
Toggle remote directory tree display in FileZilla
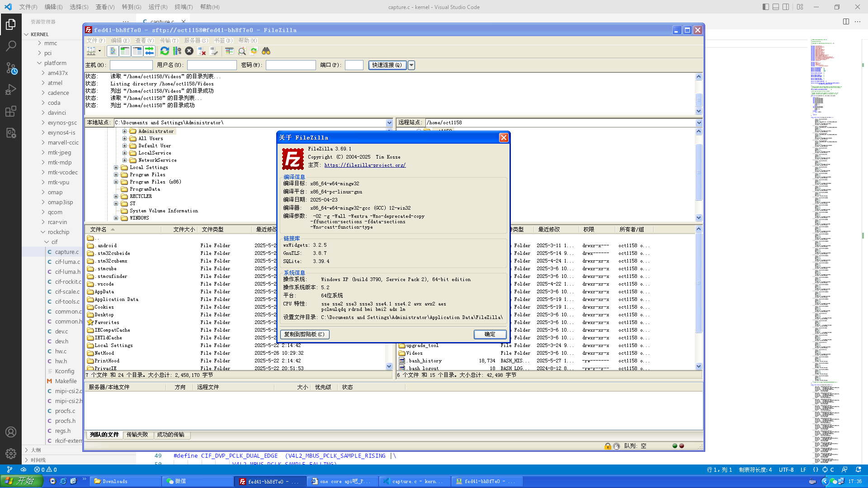(x=137, y=51)
